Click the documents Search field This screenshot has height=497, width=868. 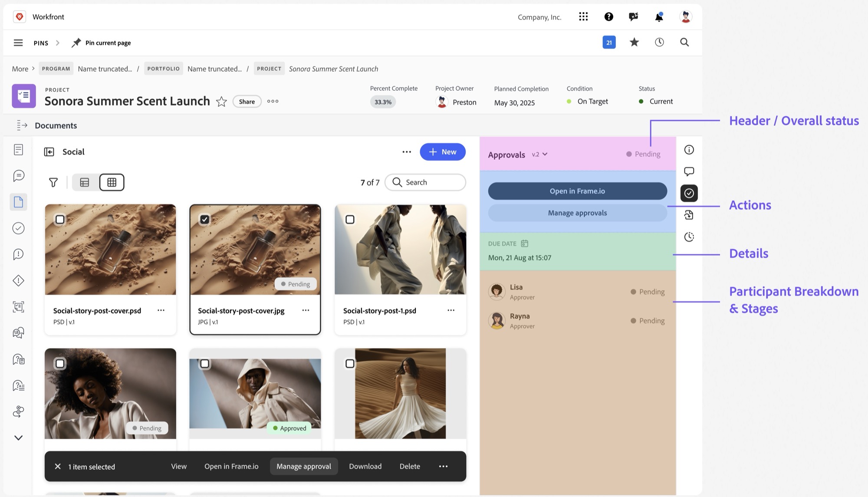[425, 182]
